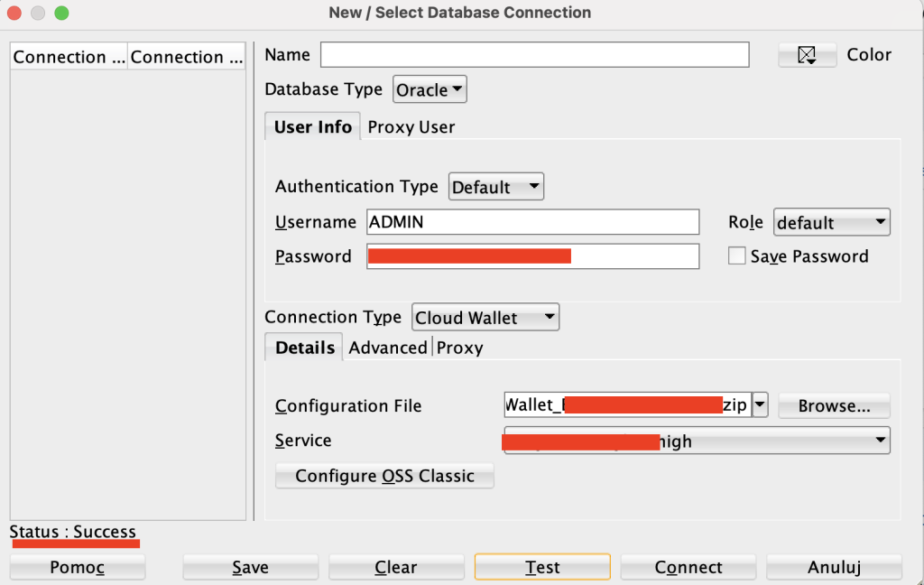Screen dimensions: 924x585
Task: Click the Browse... button for wallet file
Action: (834, 406)
